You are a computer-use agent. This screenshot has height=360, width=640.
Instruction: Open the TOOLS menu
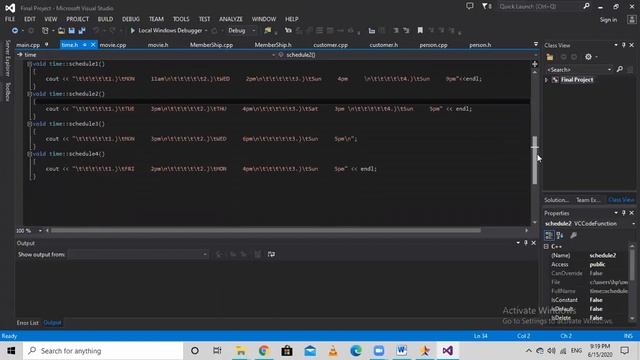pos(181,19)
